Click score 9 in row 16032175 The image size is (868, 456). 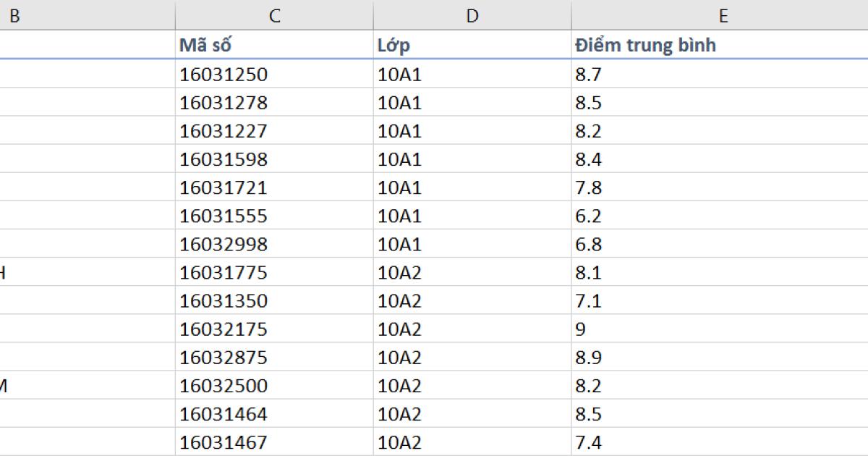coord(720,328)
